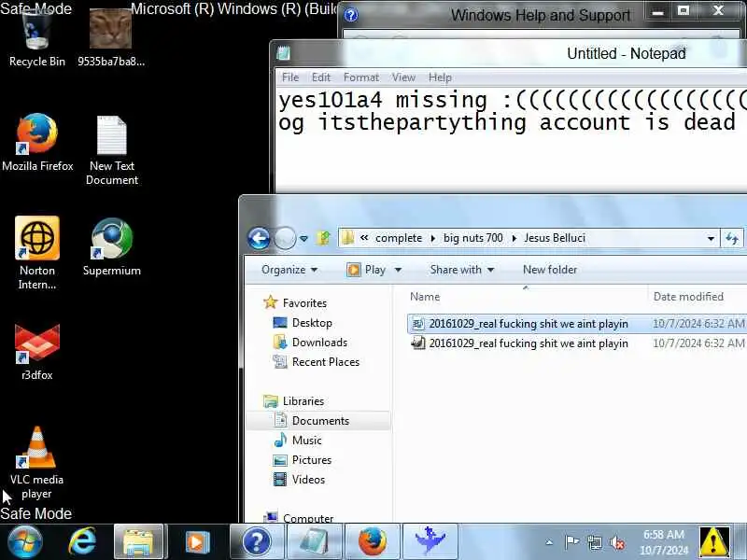
Task: Go back in Explorer with Back arrow
Action: pyautogui.click(x=259, y=238)
